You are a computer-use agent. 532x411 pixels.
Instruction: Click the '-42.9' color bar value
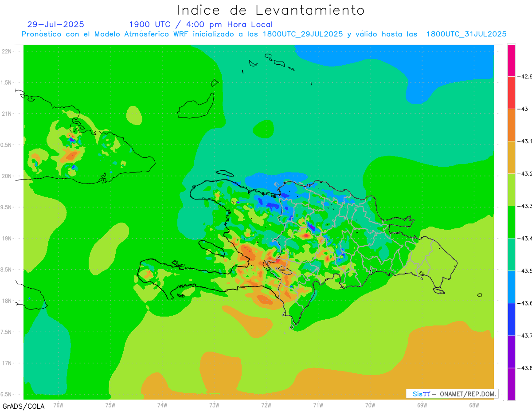525,77
